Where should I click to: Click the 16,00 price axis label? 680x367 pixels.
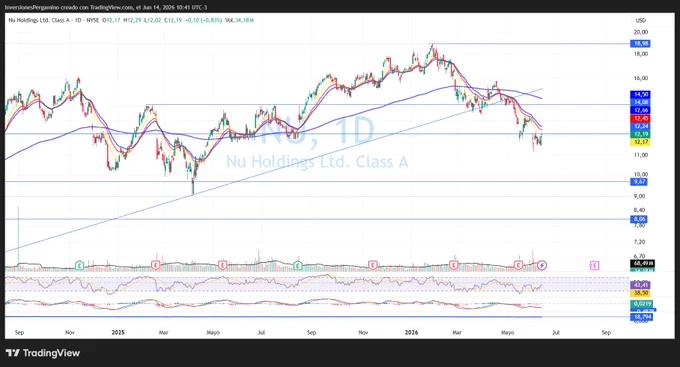coord(641,78)
